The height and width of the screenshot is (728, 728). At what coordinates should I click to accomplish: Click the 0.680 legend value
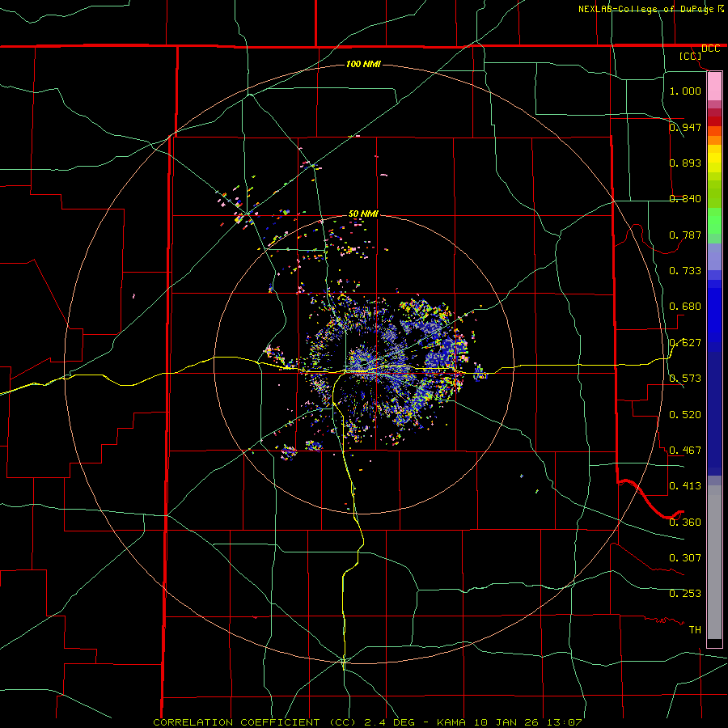[685, 307]
